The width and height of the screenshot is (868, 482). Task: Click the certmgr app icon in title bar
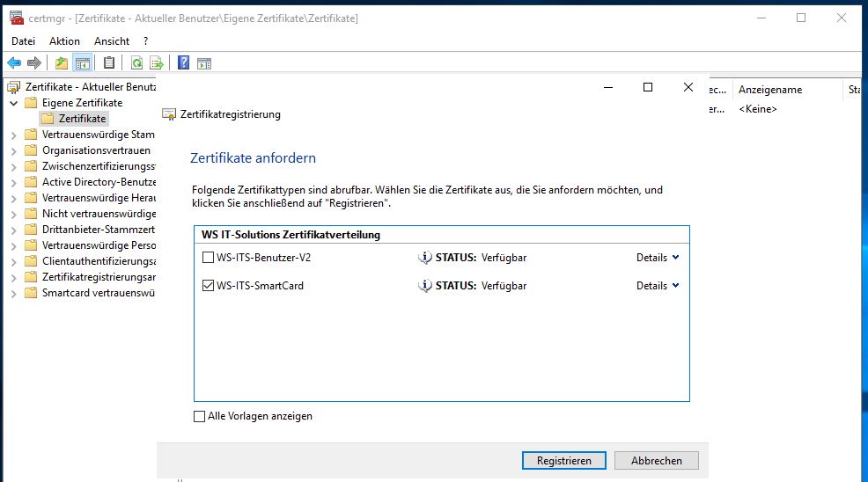[17, 18]
